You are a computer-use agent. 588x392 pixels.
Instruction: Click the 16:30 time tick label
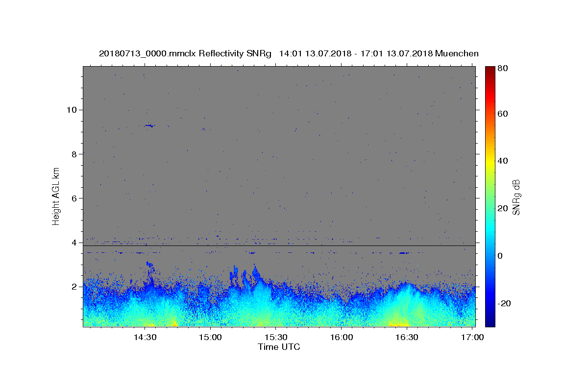click(407, 337)
